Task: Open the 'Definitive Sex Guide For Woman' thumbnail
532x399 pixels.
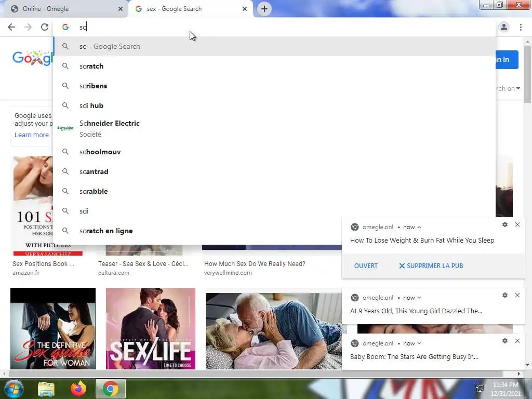Action: click(x=53, y=328)
